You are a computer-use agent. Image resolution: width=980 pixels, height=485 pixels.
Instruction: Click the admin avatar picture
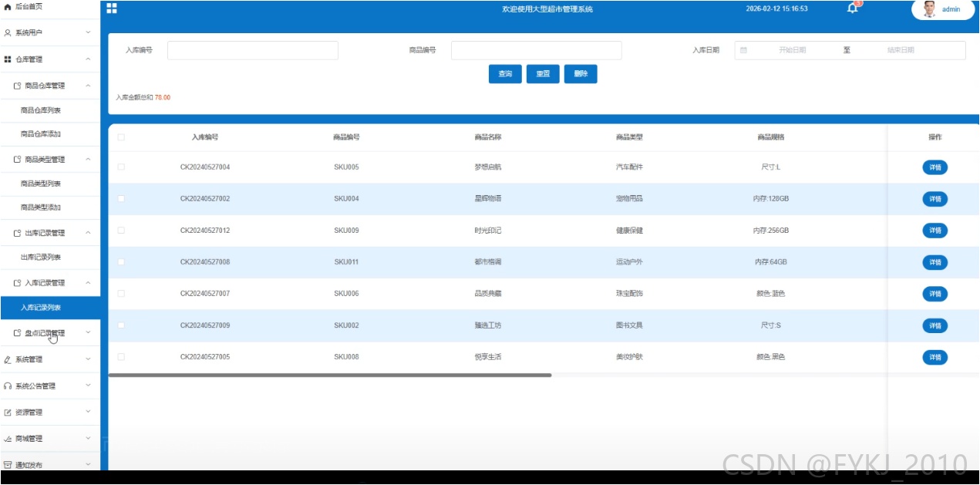(x=929, y=9)
